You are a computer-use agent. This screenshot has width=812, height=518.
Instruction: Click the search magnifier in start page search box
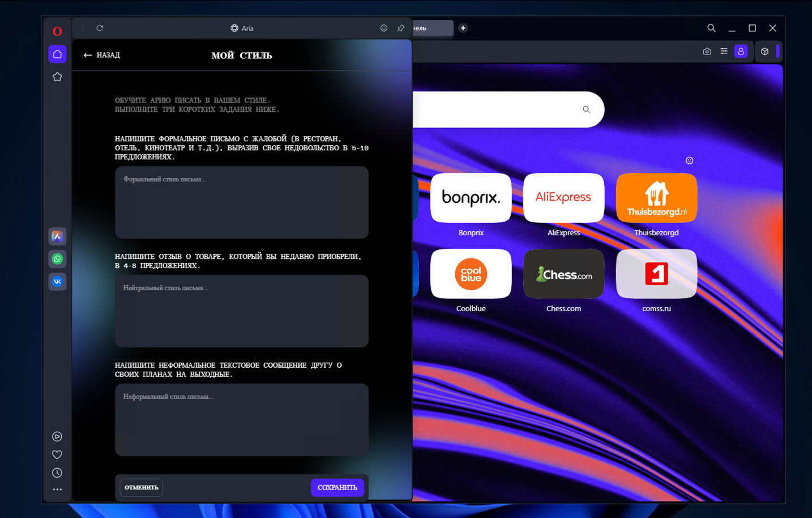[587, 109]
